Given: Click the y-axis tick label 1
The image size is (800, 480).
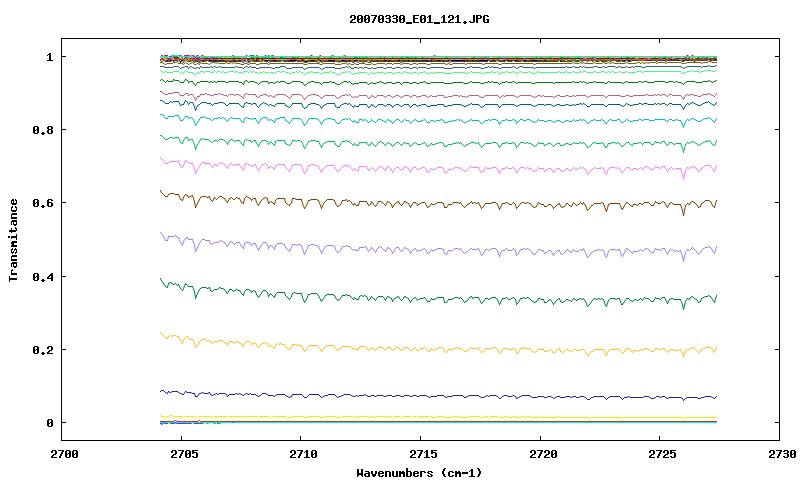Looking at the screenshot, I should tap(49, 57).
